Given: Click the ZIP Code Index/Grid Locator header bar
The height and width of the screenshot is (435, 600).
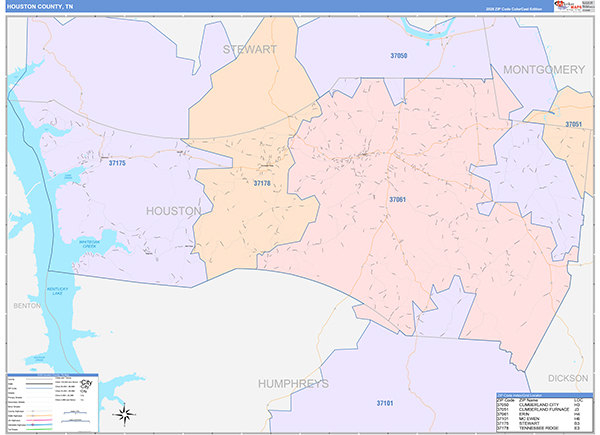Looking at the screenshot, I should [545, 395].
